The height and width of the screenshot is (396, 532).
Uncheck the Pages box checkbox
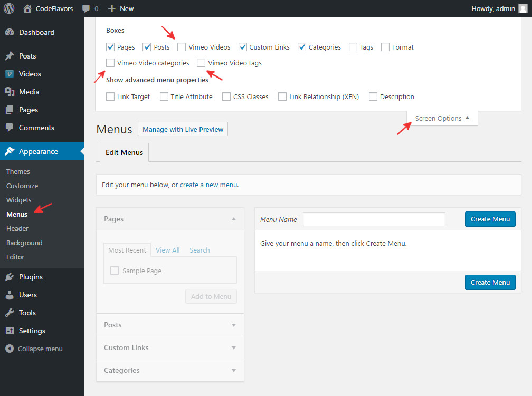(x=110, y=47)
